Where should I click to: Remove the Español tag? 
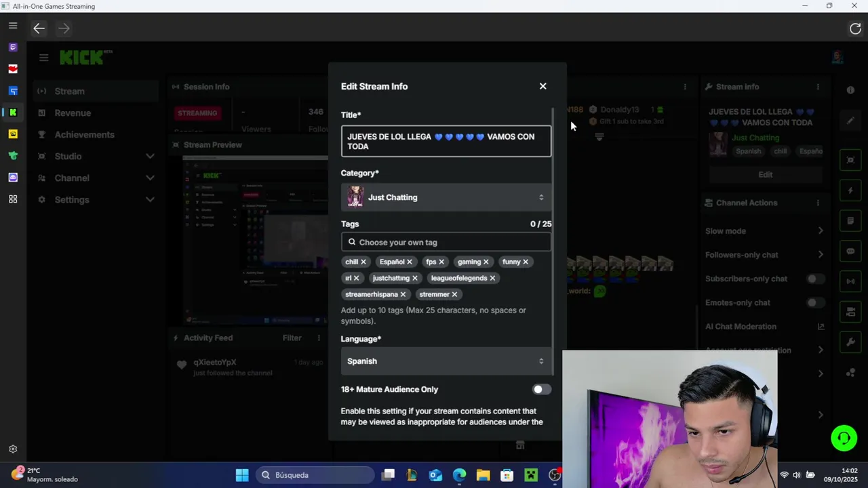click(410, 262)
